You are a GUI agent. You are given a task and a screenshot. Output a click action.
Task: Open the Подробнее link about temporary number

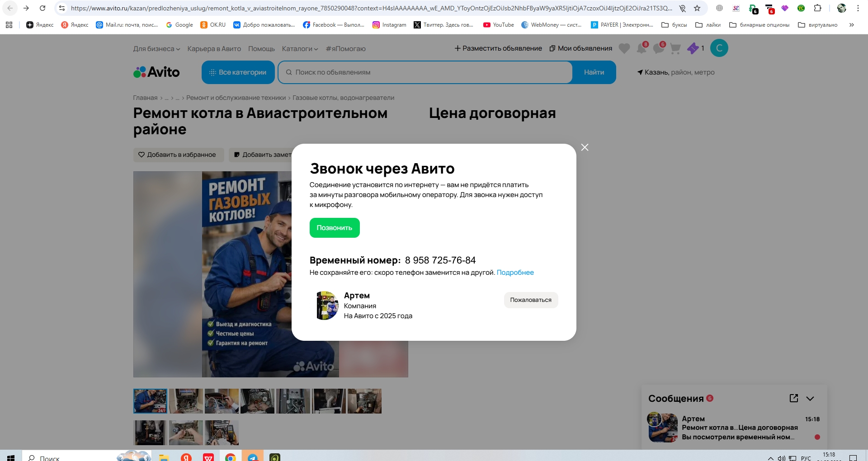pos(515,273)
